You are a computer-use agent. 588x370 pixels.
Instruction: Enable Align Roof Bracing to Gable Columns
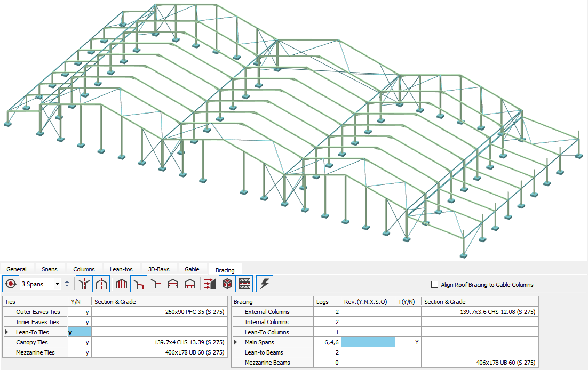pyautogui.click(x=435, y=285)
